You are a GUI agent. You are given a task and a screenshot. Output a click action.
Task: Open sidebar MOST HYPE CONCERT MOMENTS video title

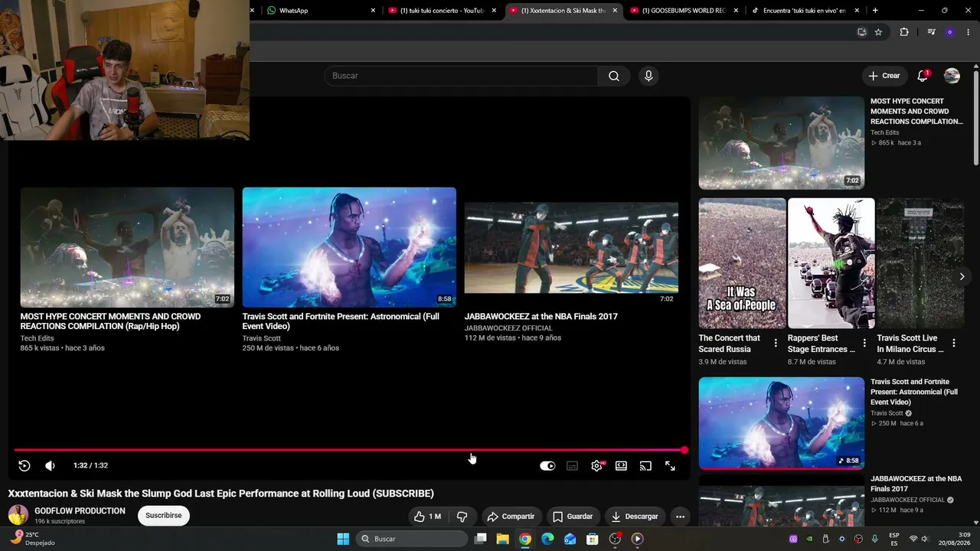[916, 111]
